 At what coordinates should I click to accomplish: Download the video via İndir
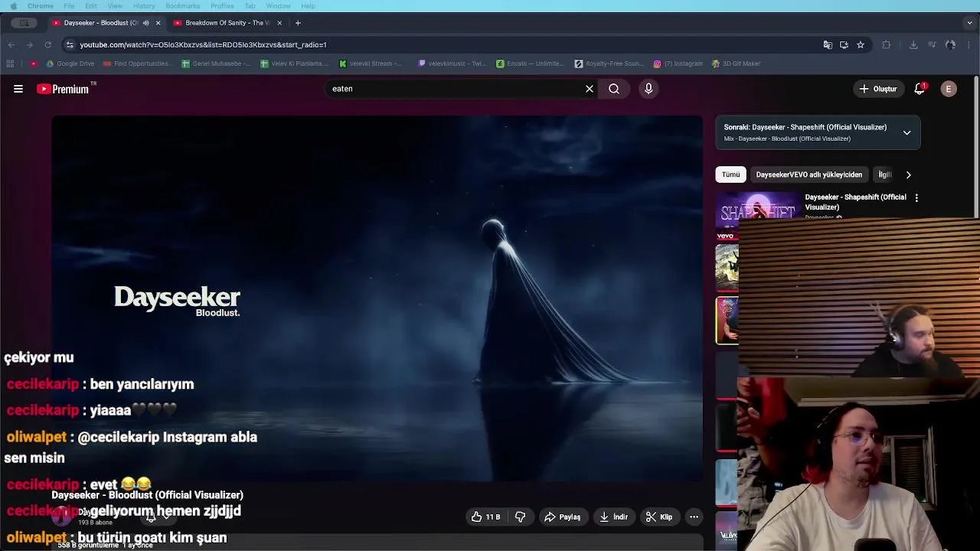tap(613, 517)
